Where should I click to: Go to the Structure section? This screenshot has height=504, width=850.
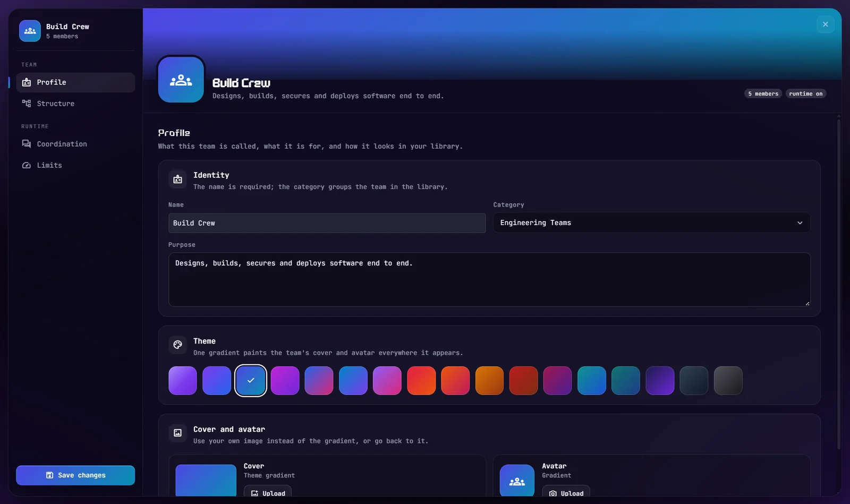[x=75, y=104]
